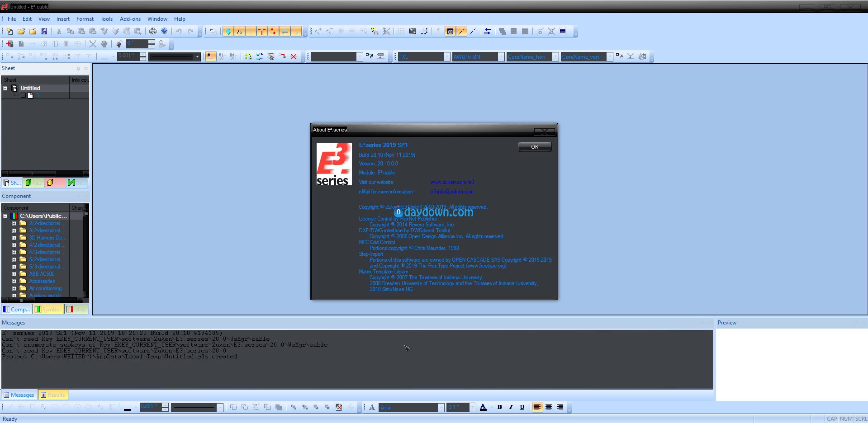Image resolution: width=868 pixels, height=423 pixels.
Task: Select the red T-connection tool
Action: coord(262,31)
